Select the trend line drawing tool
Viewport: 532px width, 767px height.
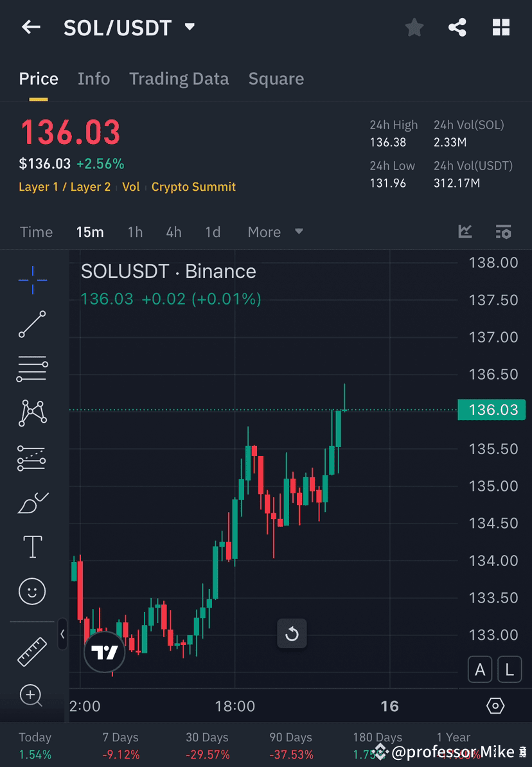point(32,324)
